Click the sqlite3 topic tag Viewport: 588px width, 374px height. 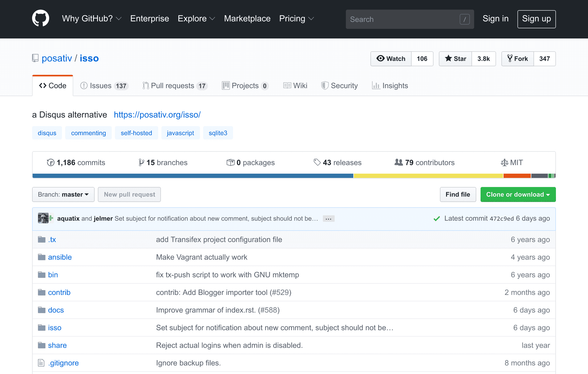click(x=218, y=133)
